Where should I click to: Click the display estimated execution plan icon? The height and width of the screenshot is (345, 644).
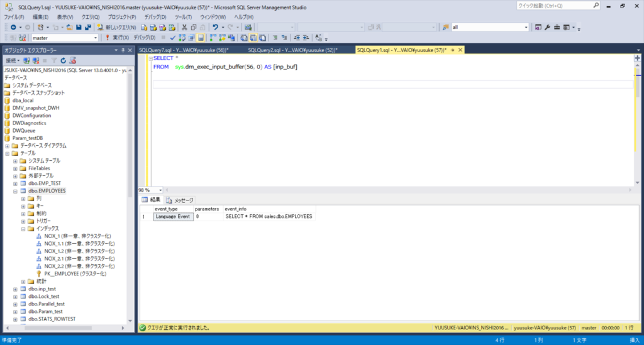click(182, 38)
